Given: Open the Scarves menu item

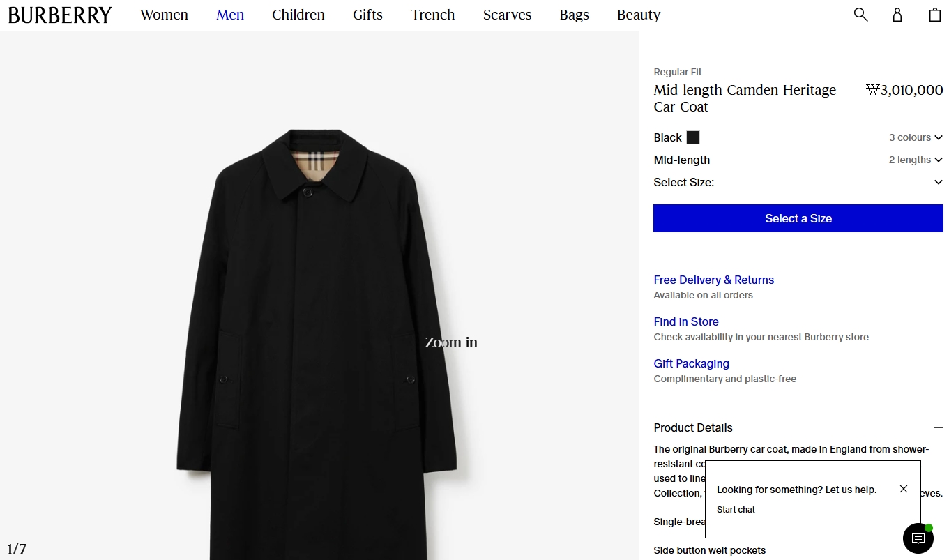Looking at the screenshot, I should [x=507, y=15].
